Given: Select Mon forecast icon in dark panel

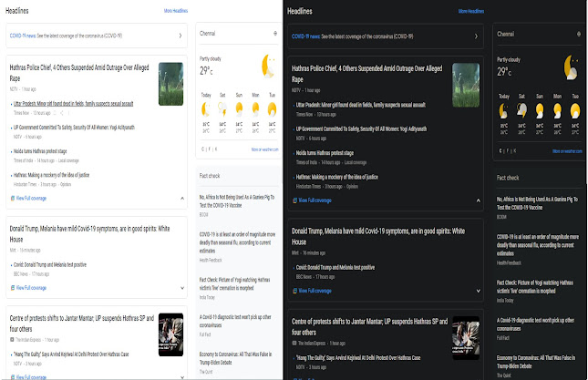Looking at the screenshot, I should tap(558, 111).
